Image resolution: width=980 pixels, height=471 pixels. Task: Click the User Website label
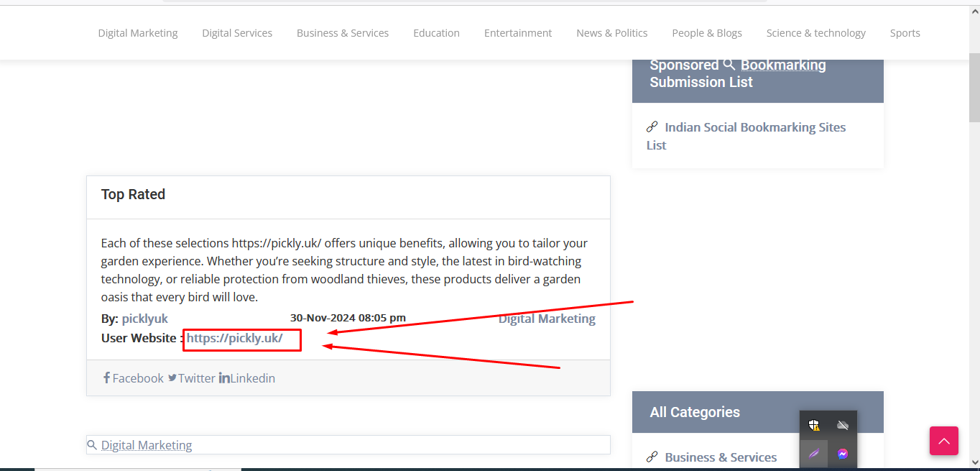[142, 338]
